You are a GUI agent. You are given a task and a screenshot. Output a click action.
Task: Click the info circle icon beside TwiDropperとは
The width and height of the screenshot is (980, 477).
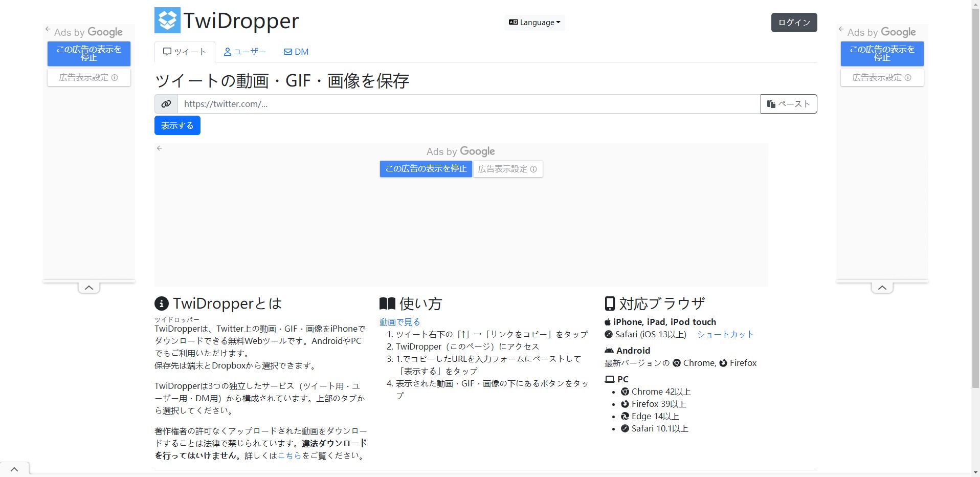click(x=161, y=303)
